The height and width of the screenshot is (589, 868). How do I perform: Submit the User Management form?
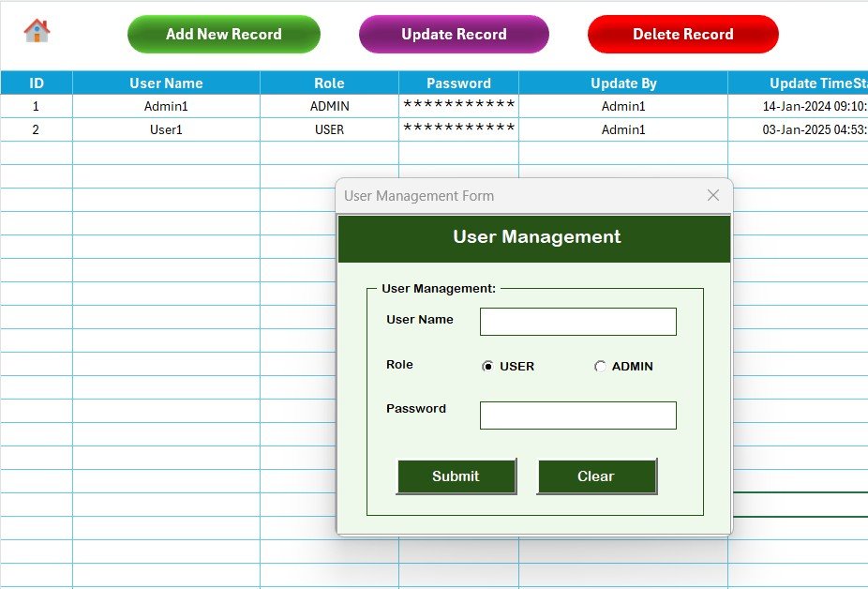(456, 476)
